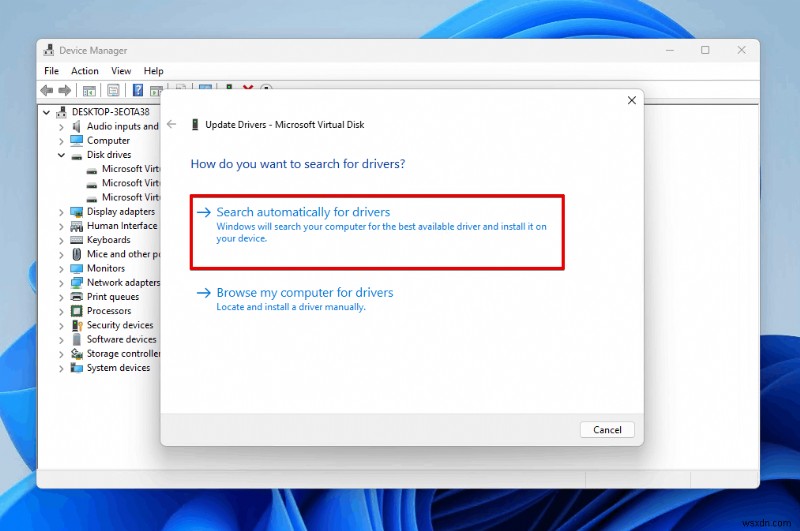
Task: Open the View menu
Action: pos(121,71)
